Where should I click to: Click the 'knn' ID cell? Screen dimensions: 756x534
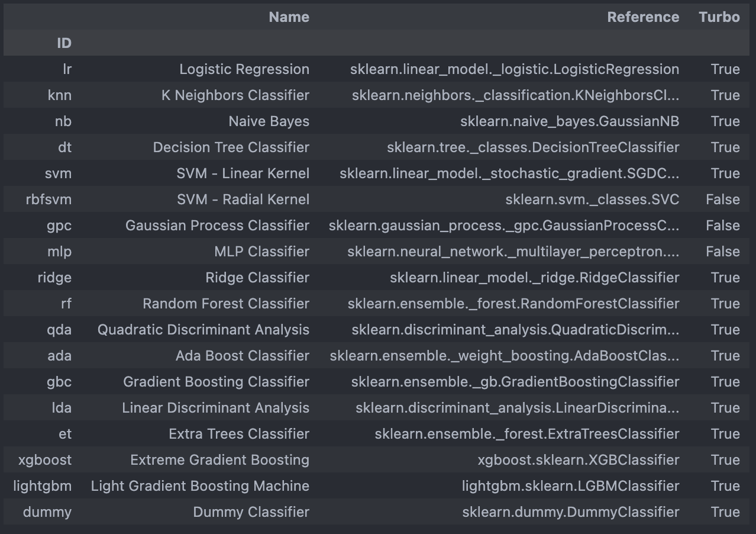click(59, 95)
